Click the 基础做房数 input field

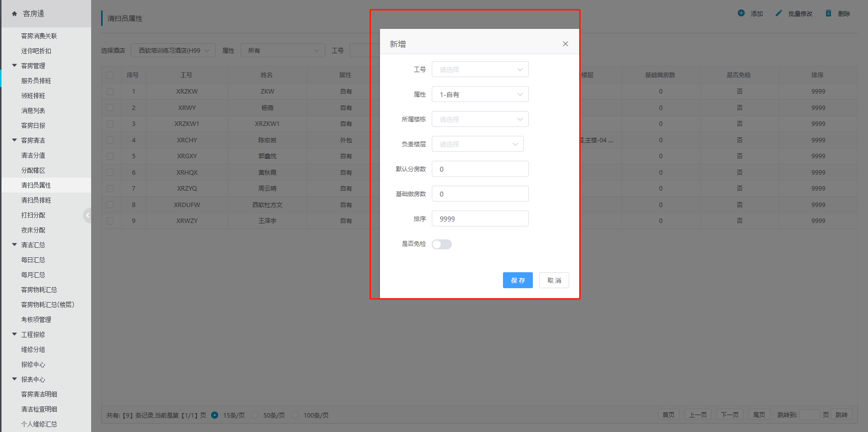pyautogui.click(x=480, y=194)
